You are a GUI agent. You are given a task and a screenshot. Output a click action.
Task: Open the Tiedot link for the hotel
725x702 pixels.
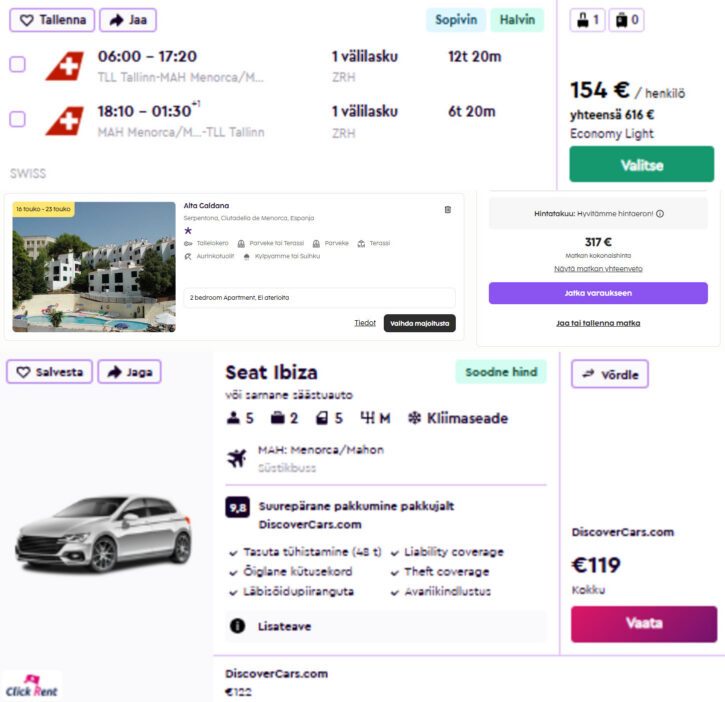point(365,323)
